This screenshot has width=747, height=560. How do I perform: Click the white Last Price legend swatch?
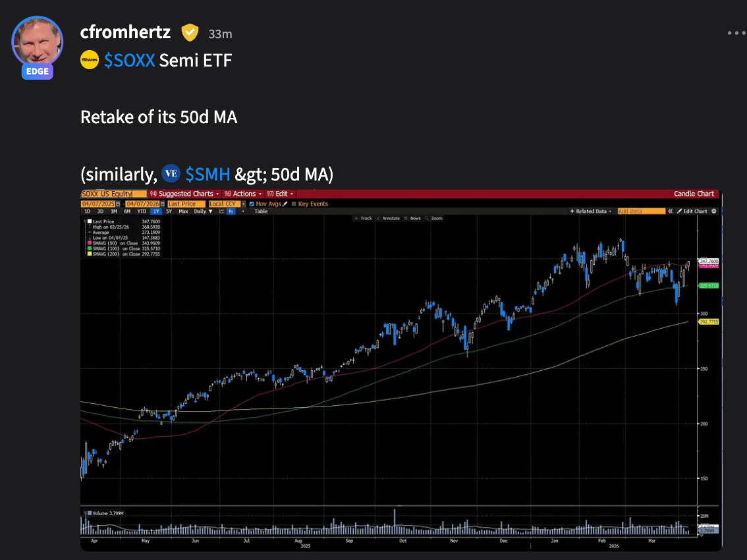click(x=90, y=221)
